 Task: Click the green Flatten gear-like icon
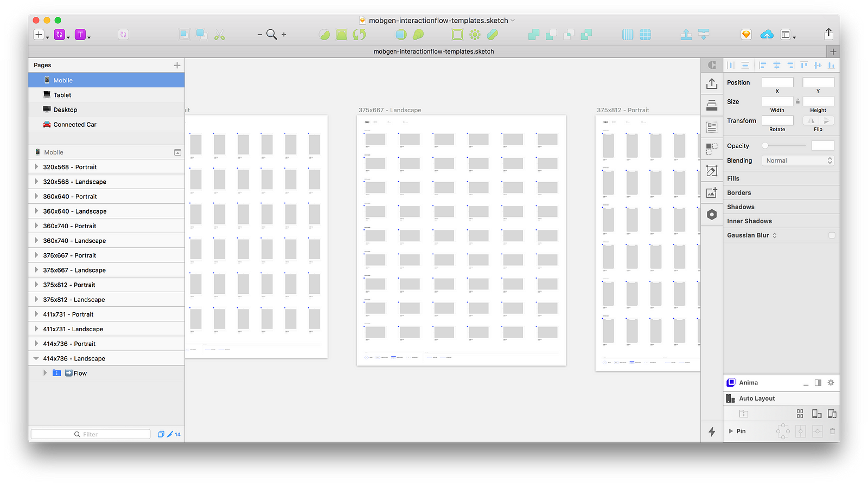[475, 35]
